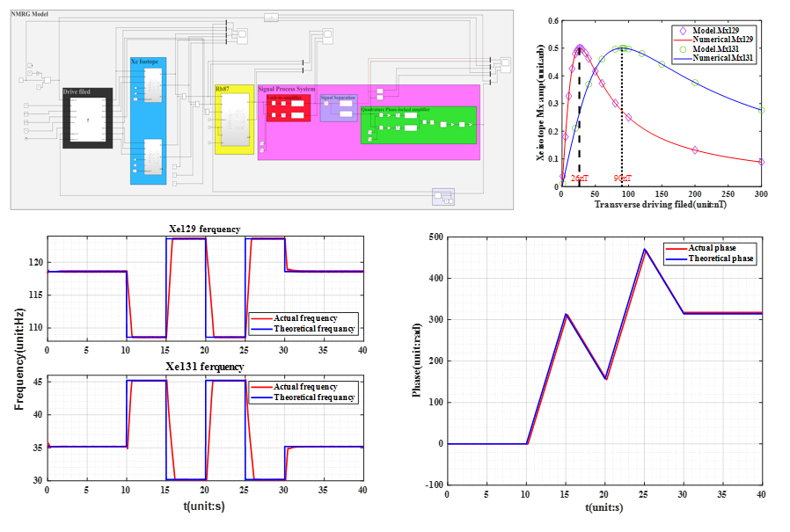The width and height of the screenshot is (790, 532).
Task: Click the Transverse driving filed axis label
Action: (x=661, y=204)
